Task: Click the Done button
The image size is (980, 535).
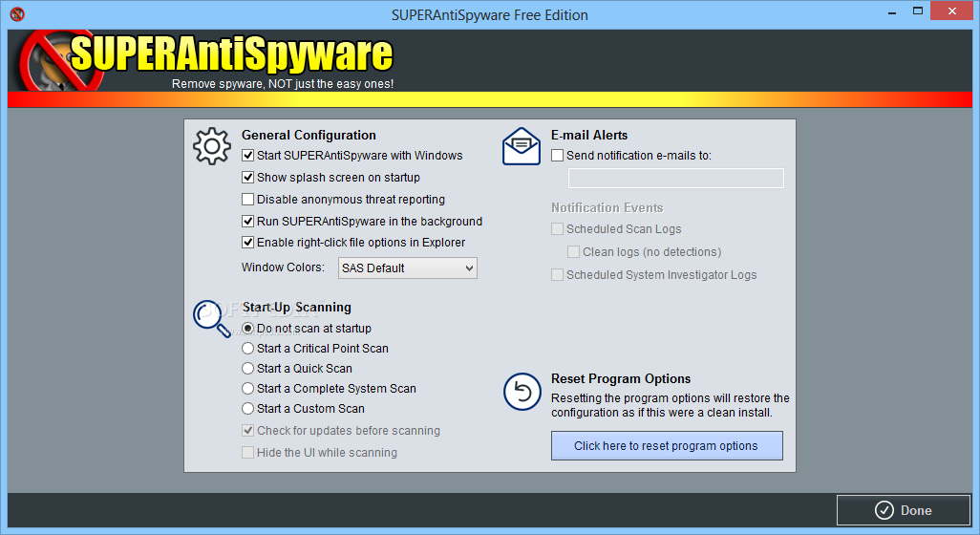Action: pyautogui.click(x=904, y=510)
